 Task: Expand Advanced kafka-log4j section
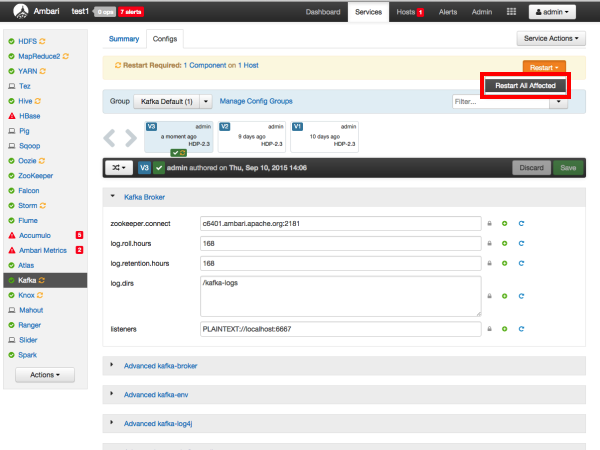pyautogui.click(x=112, y=422)
